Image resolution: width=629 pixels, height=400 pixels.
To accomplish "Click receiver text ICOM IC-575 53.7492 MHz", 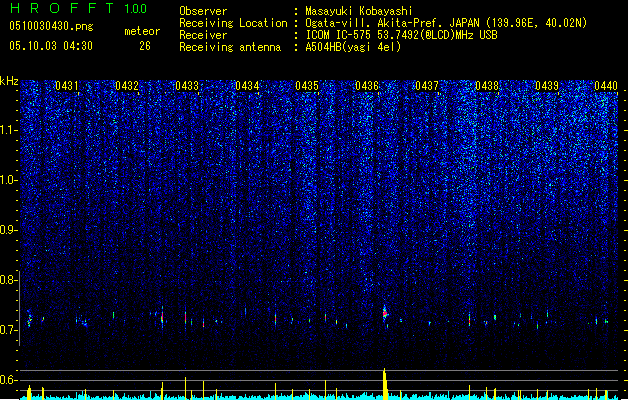I will (402, 35).
